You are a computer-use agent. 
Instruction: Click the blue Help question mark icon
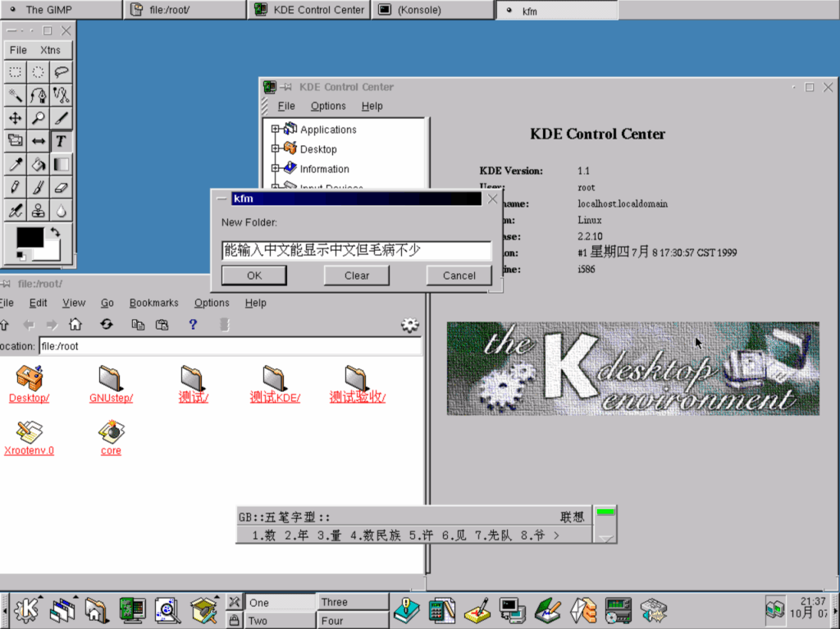(193, 325)
